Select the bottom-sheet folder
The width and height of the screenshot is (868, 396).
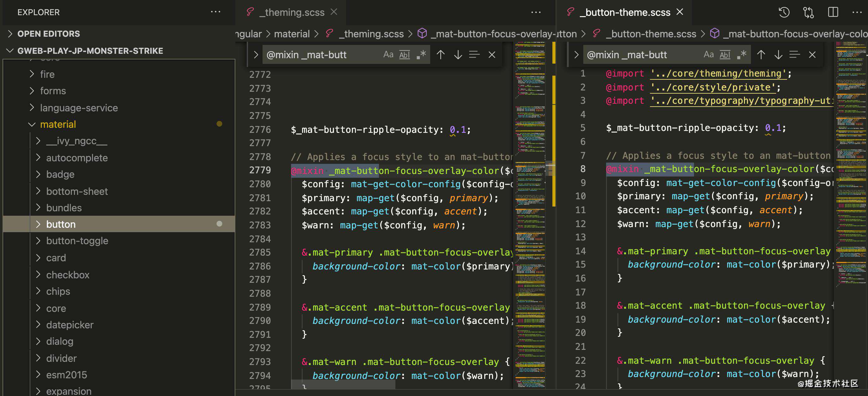tap(77, 191)
